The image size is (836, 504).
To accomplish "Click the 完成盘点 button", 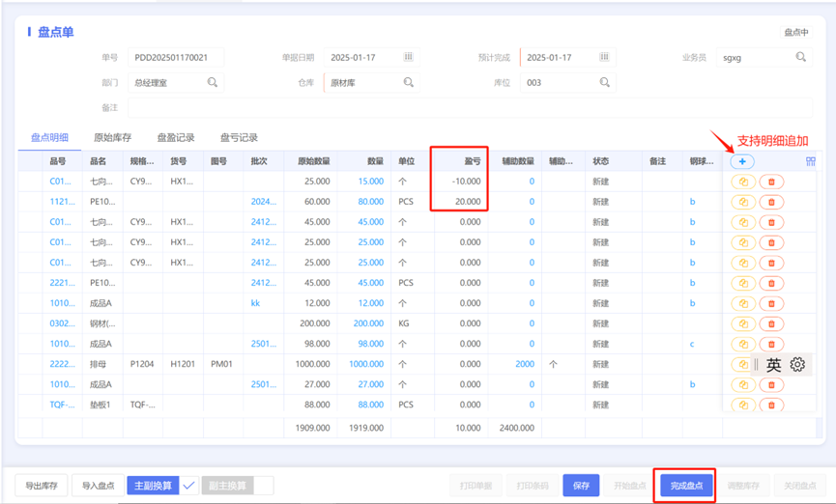I will (x=687, y=486).
